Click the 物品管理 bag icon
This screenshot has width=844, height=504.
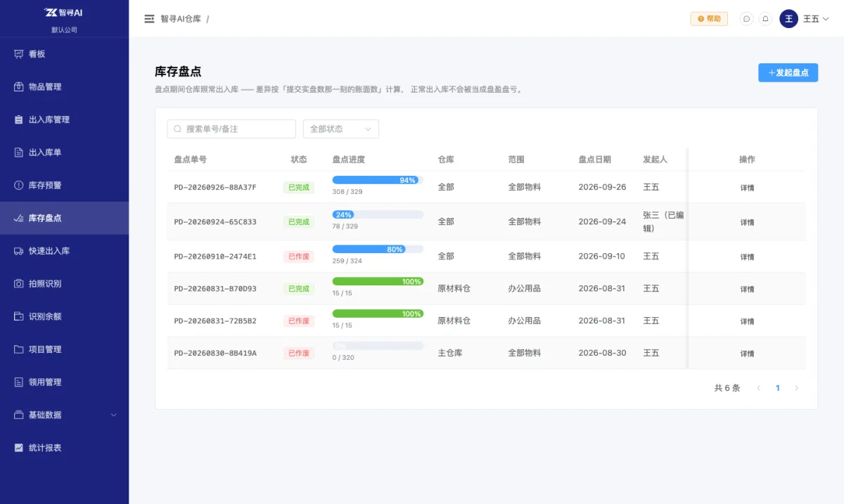(x=19, y=87)
